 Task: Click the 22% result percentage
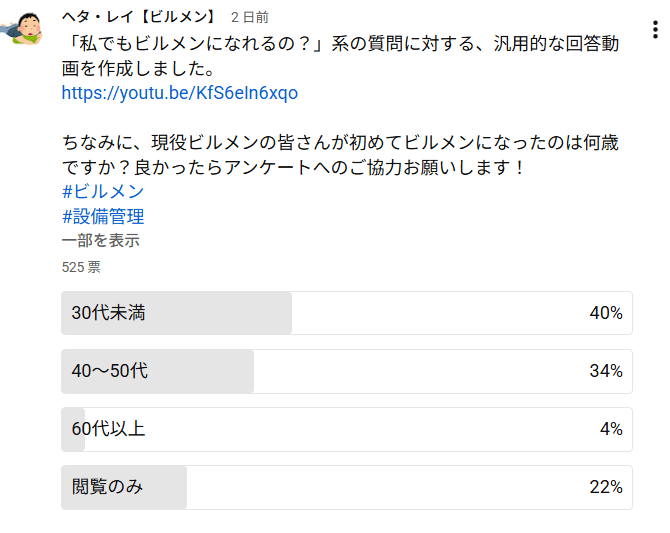pyautogui.click(x=606, y=487)
